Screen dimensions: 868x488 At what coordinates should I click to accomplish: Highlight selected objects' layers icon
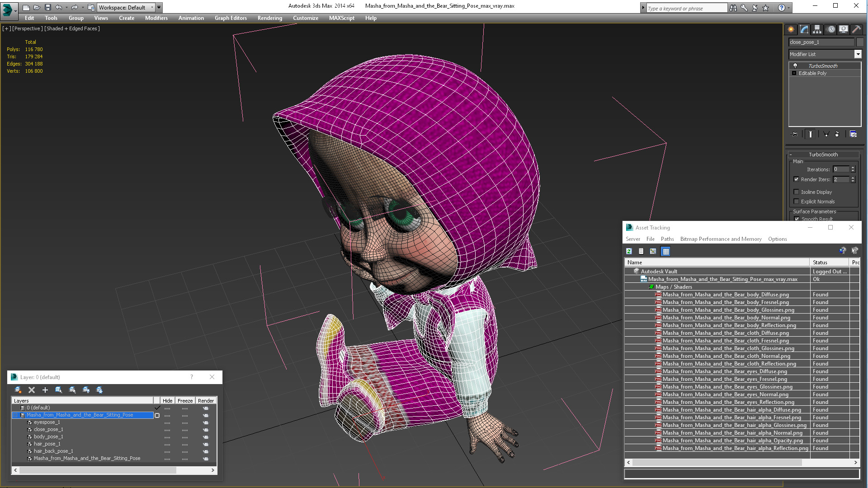pos(72,390)
